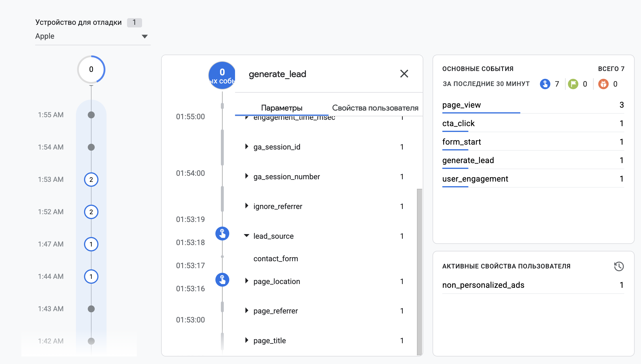Open user_engagement in top events list

click(x=533, y=179)
